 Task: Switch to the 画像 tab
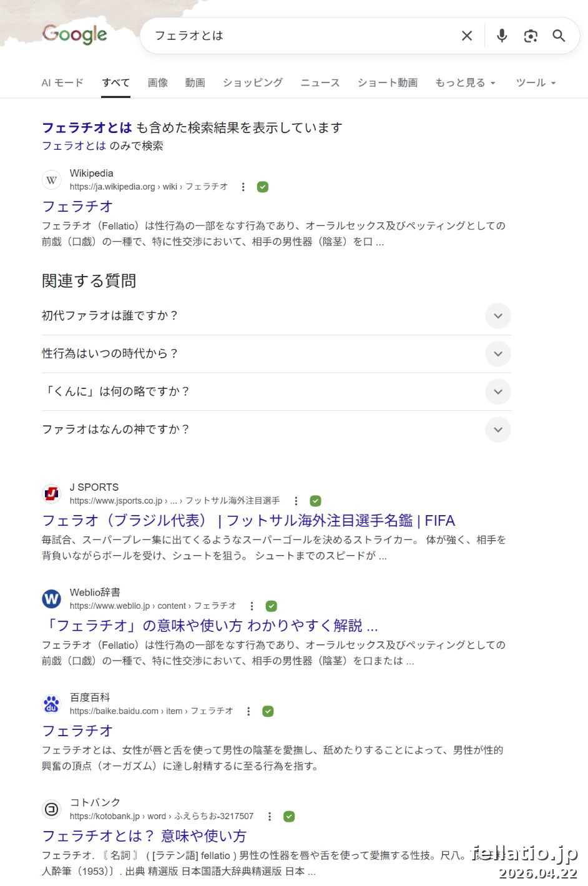click(158, 82)
